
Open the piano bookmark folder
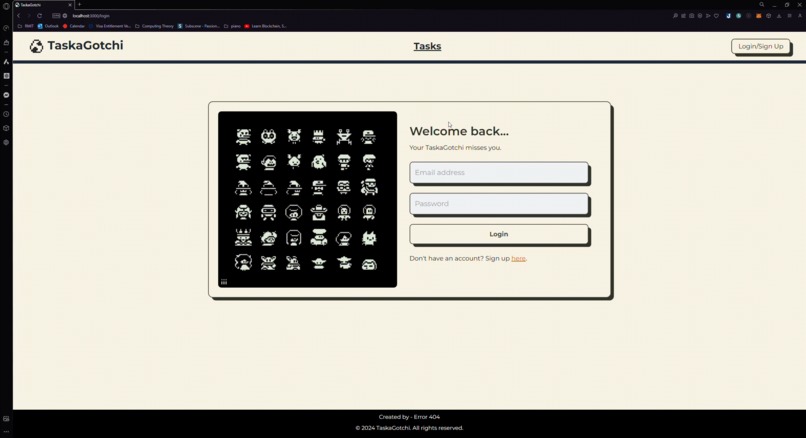(232, 26)
